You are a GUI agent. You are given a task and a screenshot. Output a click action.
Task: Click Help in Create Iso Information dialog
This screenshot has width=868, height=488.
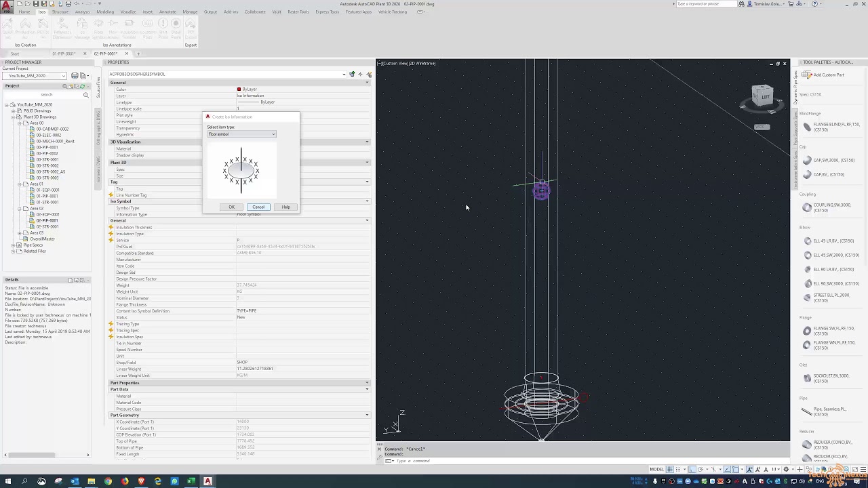285,207
